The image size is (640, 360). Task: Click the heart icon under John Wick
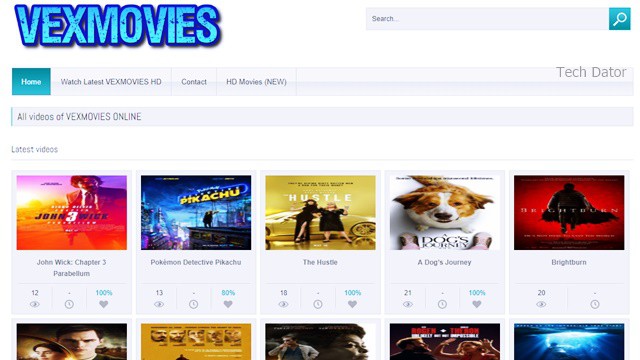pyautogui.click(x=104, y=304)
